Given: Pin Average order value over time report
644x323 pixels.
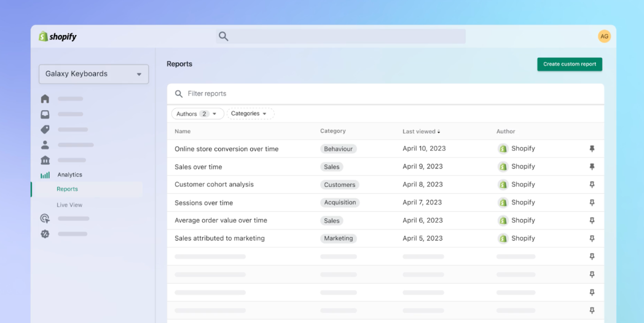Looking at the screenshot, I should click(x=592, y=220).
